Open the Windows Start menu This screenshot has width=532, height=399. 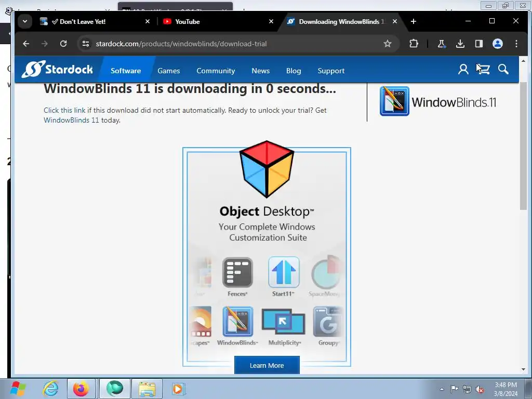click(x=18, y=389)
